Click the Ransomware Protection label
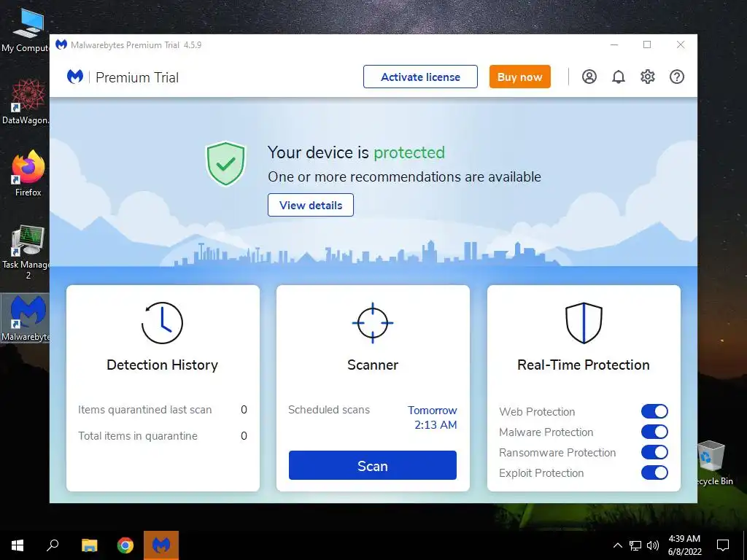This screenshot has height=560, width=747. pos(557,453)
